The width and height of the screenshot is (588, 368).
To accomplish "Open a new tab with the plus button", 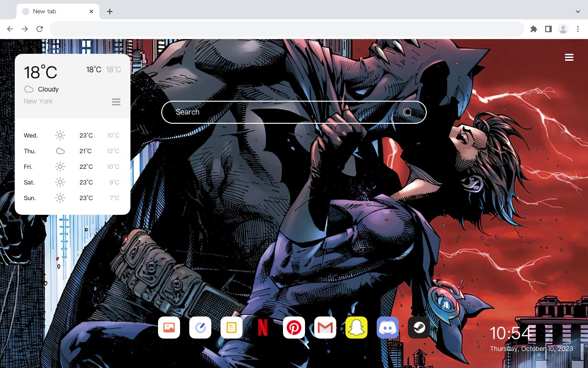I will [109, 11].
